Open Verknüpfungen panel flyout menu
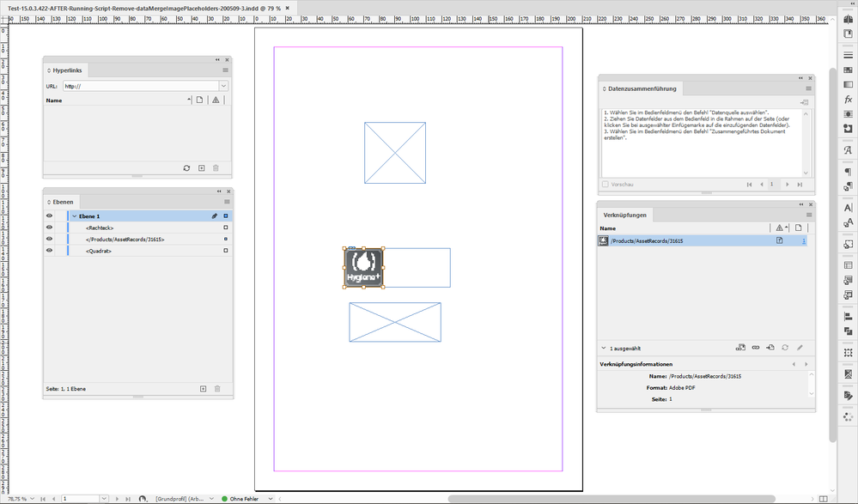The width and height of the screenshot is (858, 504). (x=809, y=215)
